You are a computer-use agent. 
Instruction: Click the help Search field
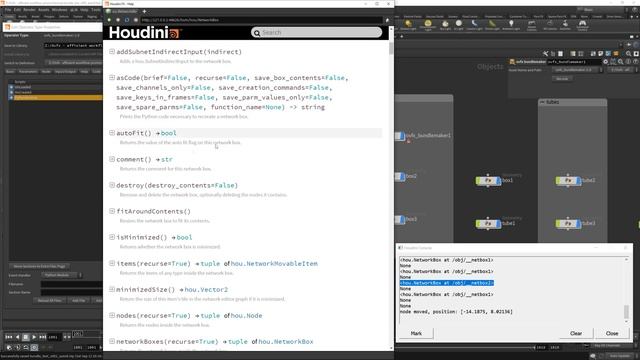317,32
